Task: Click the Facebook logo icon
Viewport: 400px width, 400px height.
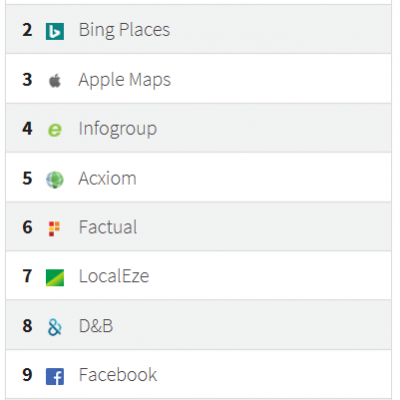Action: [55, 376]
